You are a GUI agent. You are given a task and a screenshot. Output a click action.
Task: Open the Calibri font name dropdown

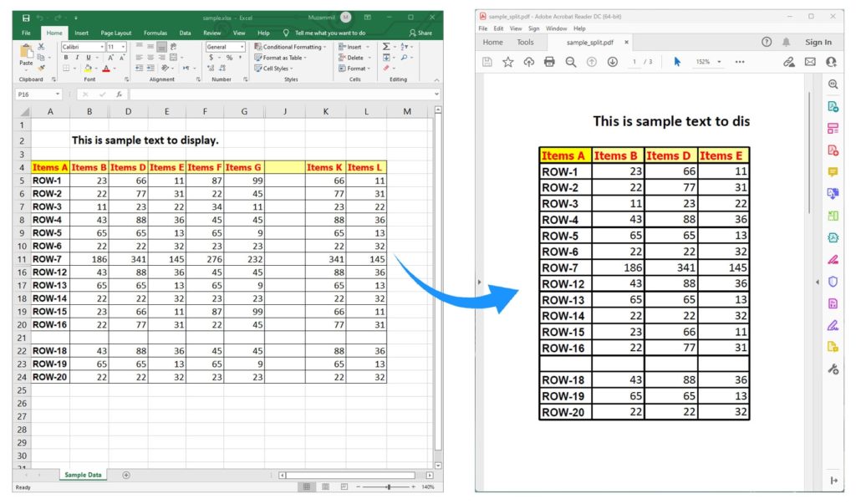102,46
